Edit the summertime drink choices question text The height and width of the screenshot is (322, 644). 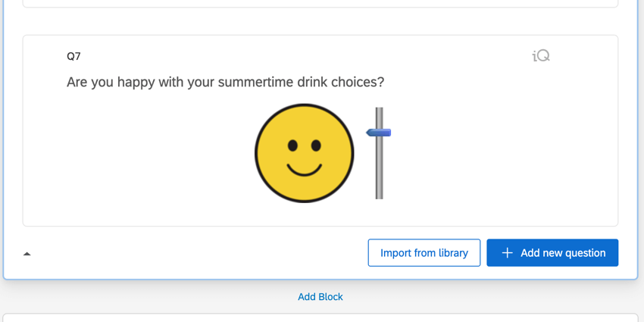226,82
